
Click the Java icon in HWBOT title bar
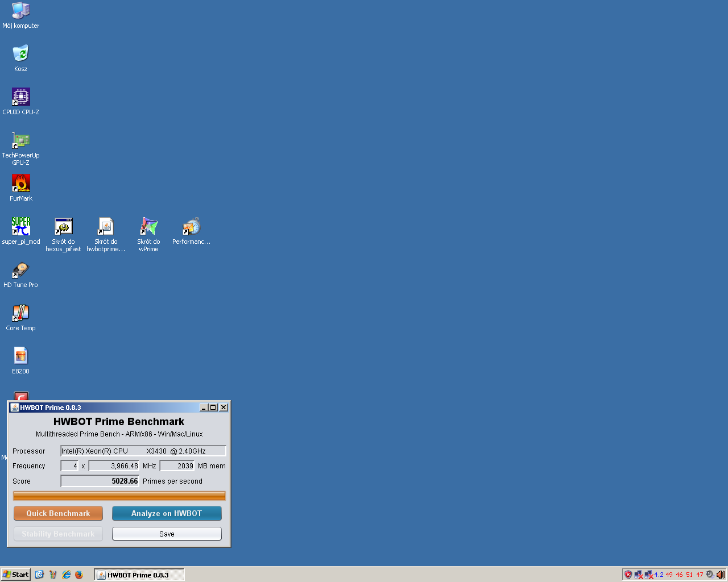click(x=15, y=408)
